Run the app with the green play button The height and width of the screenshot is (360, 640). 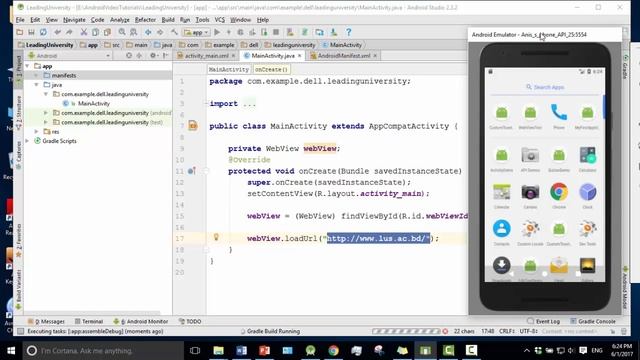[217, 32]
